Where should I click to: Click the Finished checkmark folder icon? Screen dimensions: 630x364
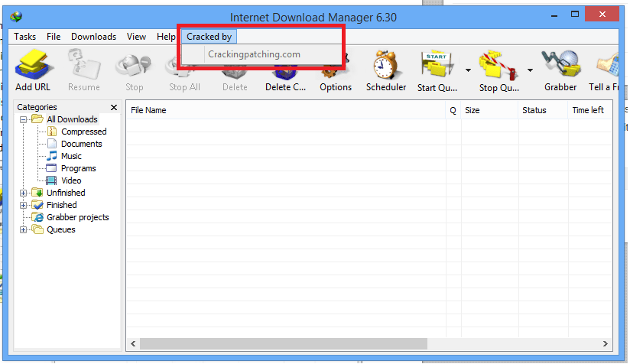[37, 205]
